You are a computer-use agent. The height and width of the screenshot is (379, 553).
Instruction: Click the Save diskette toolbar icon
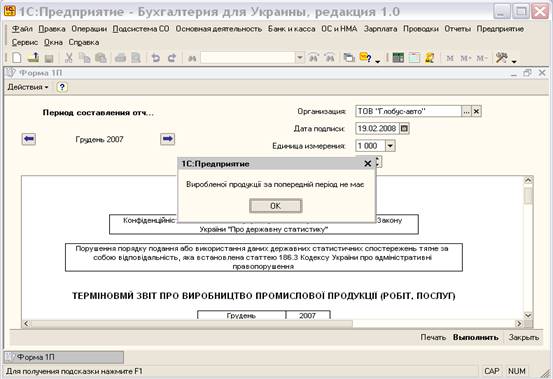(x=49, y=58)
